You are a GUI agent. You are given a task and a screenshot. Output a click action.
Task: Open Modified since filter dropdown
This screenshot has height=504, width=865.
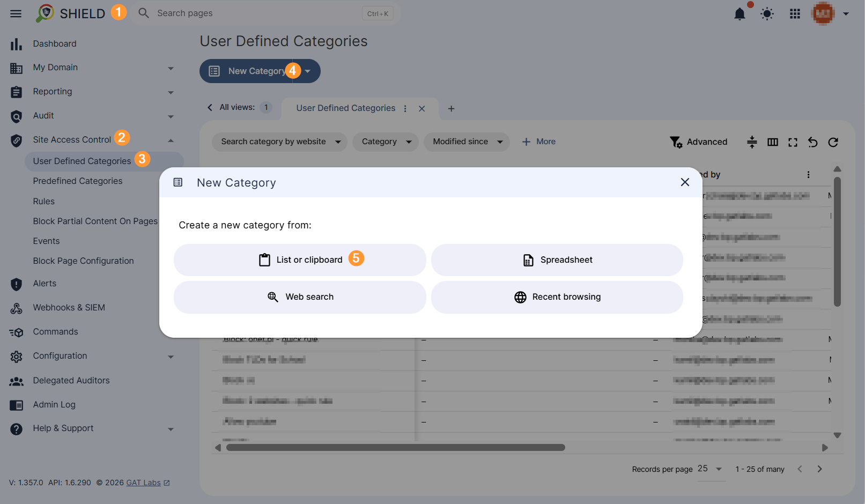[467, 142]
